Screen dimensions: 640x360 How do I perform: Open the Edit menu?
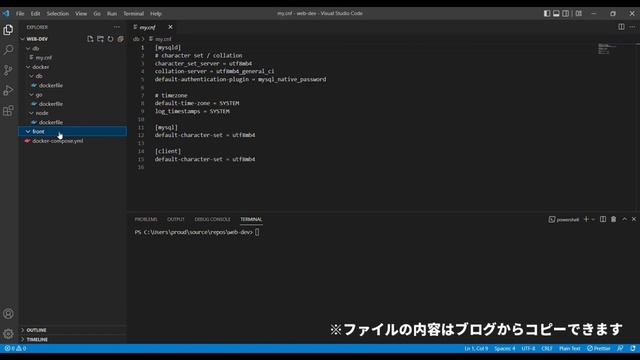click(x=36, y=13)
